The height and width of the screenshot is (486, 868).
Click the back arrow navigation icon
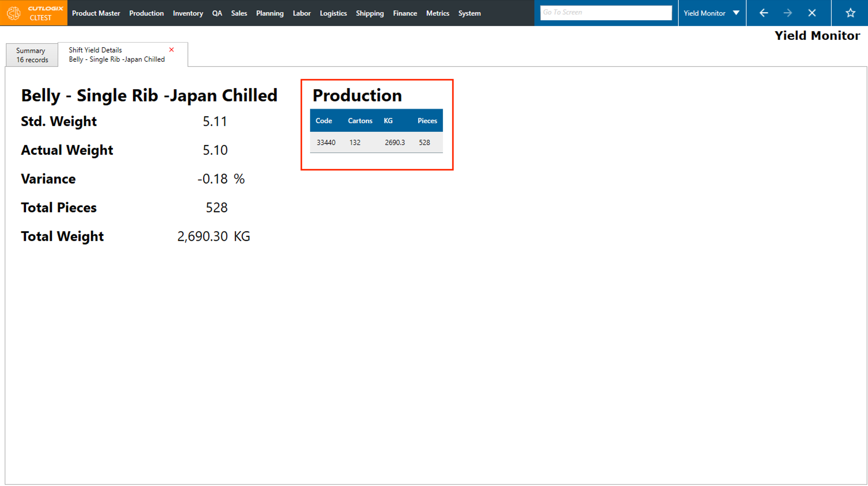tap(764, 13)
